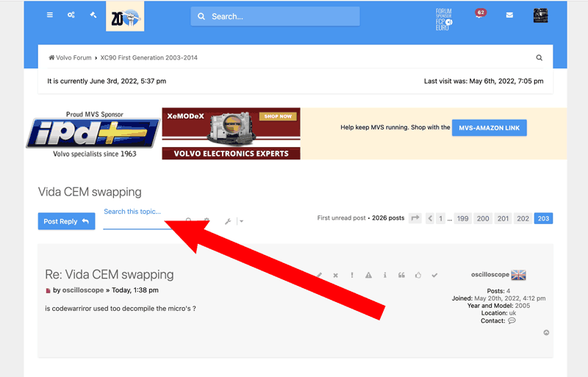This screenshot has height=377, width=588.
Task: Click the Post Reply button
Action: point(66,221)
